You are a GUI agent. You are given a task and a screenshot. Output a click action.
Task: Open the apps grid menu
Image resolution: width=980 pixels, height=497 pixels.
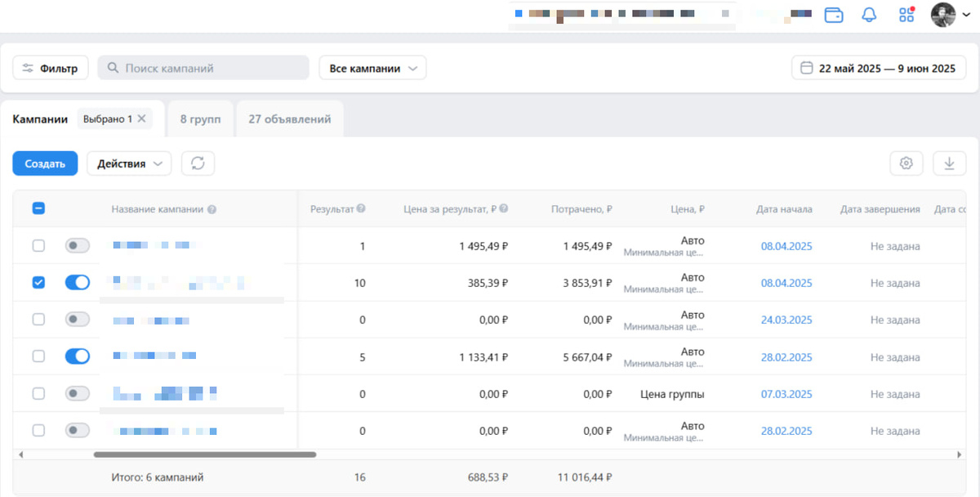pos(906,15)
